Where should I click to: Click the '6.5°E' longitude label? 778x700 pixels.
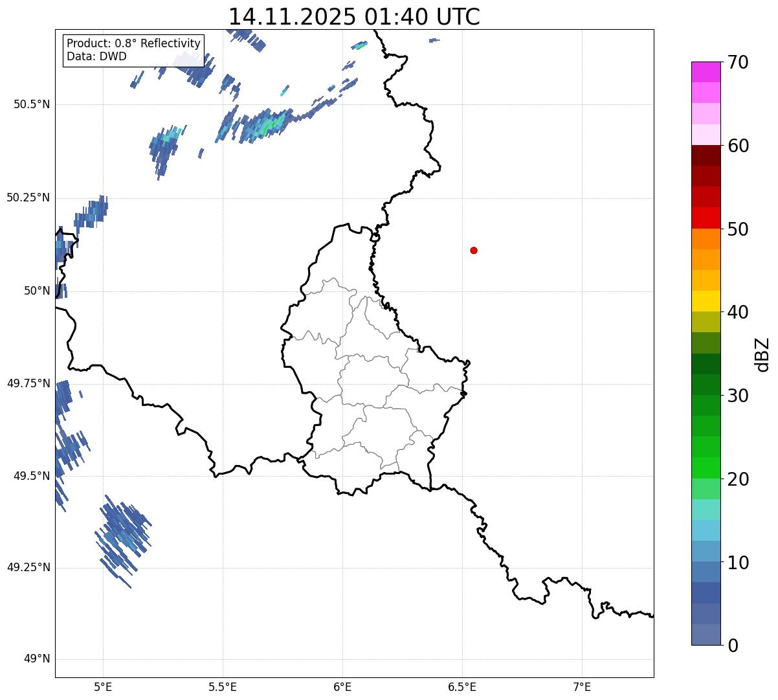462,687
